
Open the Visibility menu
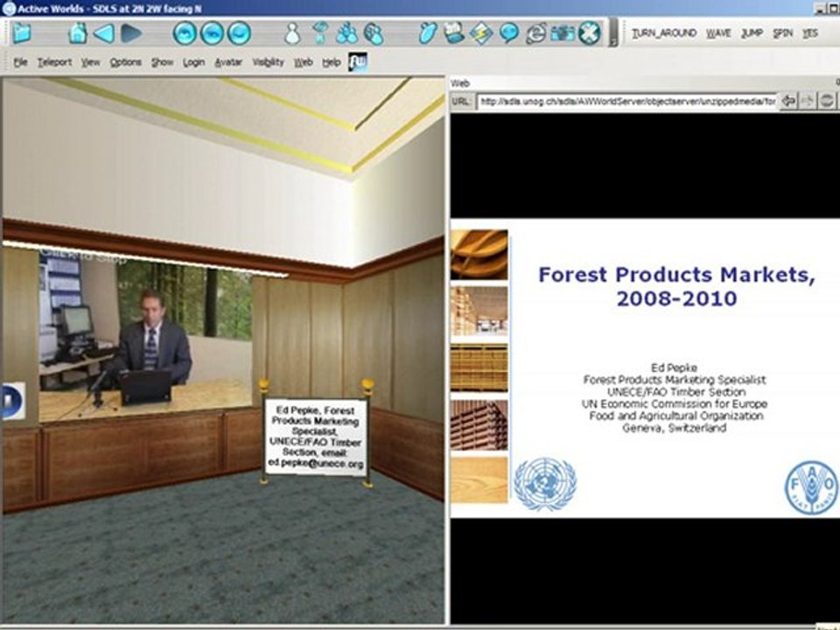coord(268,63)
